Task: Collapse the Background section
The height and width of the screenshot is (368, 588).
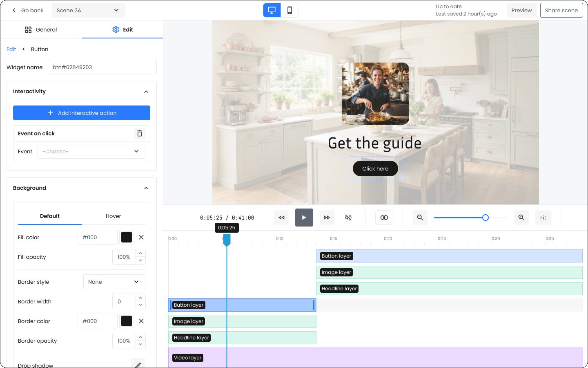Action: point(146,188)
